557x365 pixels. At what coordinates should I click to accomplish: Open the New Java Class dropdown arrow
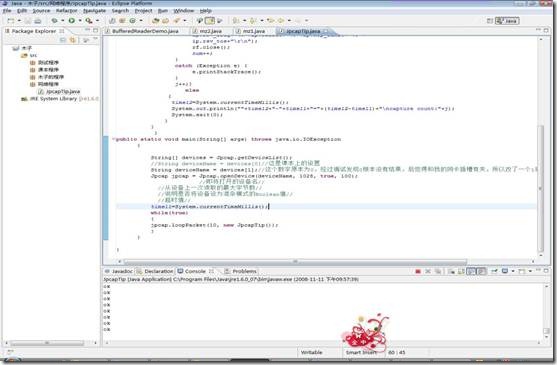point(141,21)
